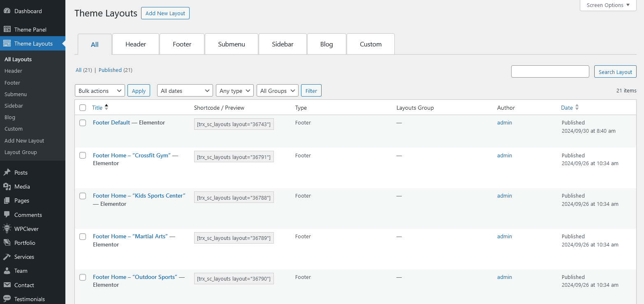Open the Header item in sidebar submenu
The width and height of the screenshot is (644, 304).
tap(13, 71)
